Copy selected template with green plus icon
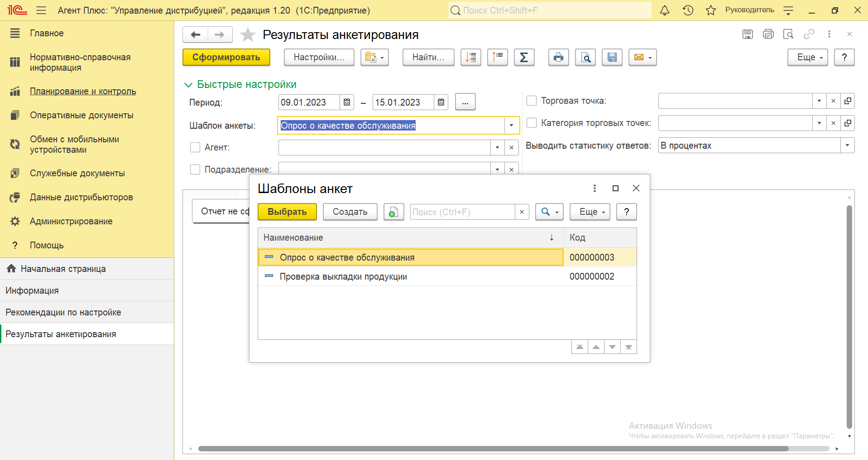 click(393, 212)
